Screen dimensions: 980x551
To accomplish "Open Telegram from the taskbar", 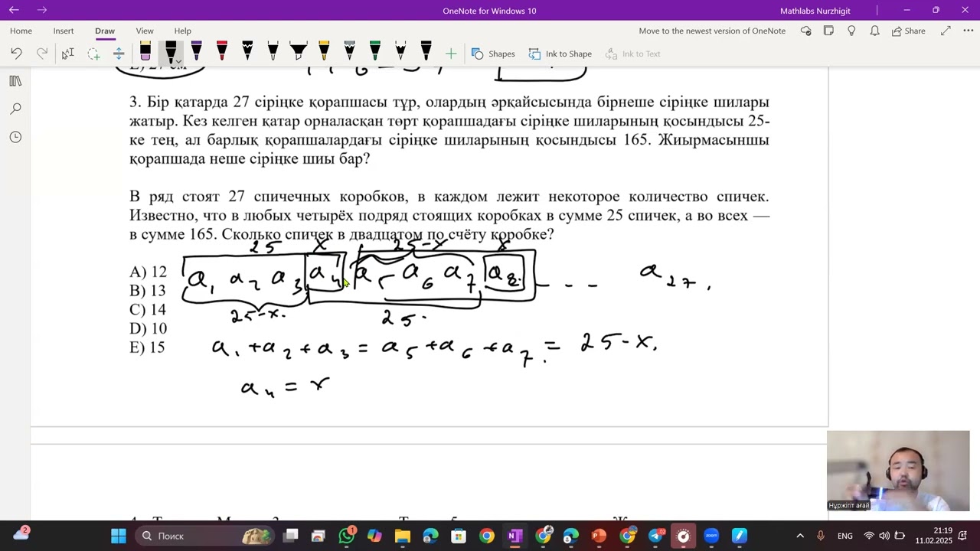I will coord(655,536).
